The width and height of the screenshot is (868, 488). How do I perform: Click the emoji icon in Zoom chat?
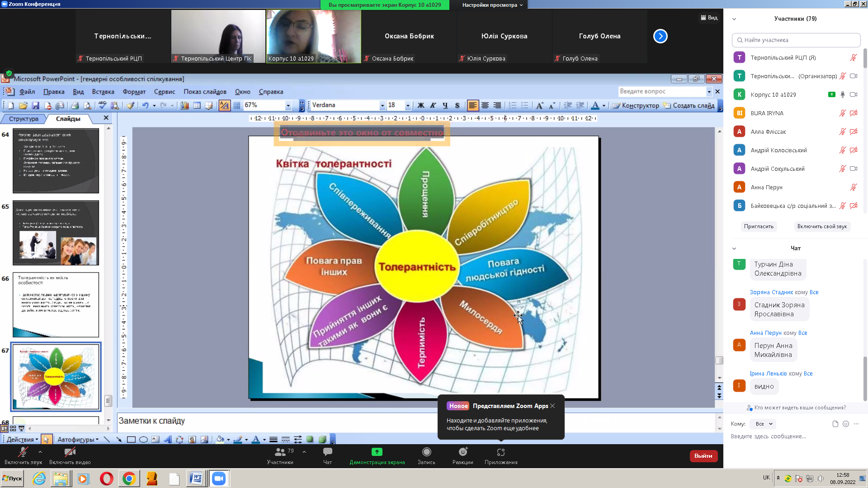[846, 424]
